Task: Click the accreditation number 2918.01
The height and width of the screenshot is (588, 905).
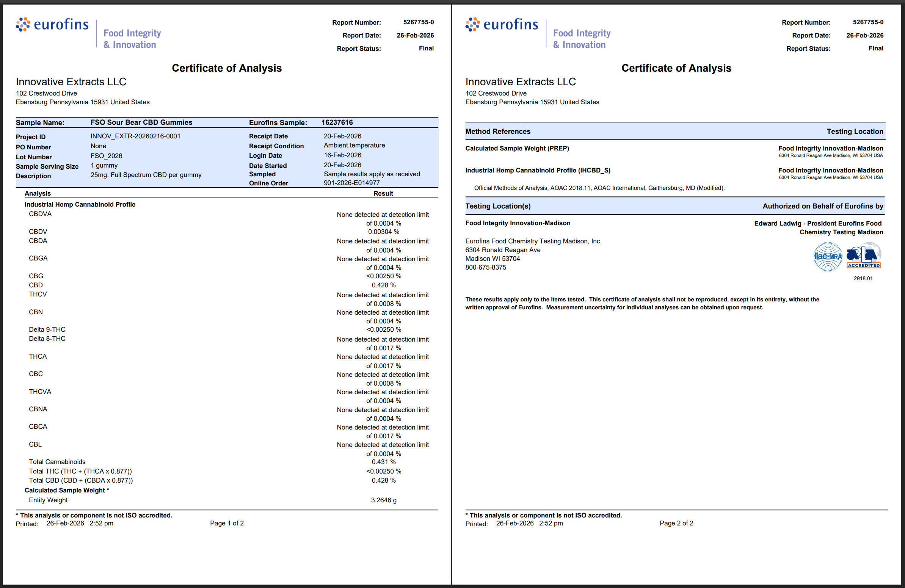Action: (863, 278)
